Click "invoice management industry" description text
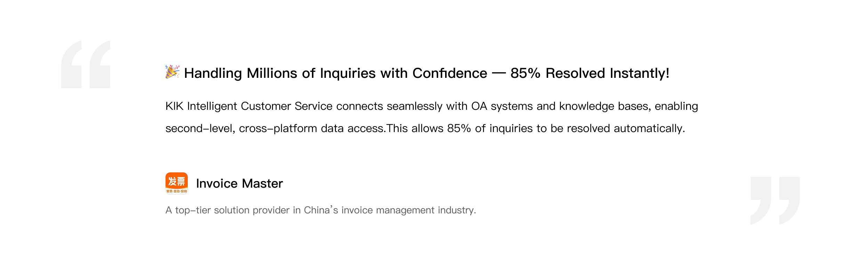The image size is (868, 278). pos(409,210)
